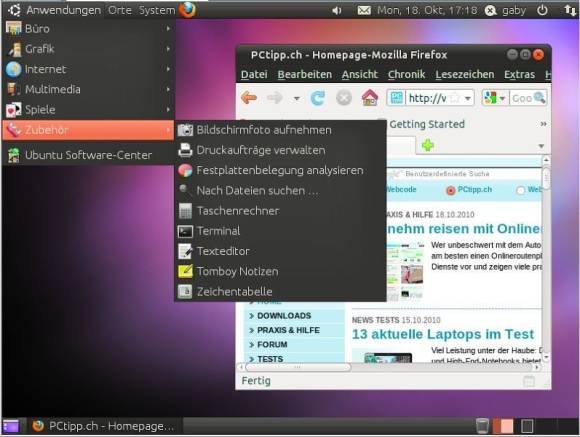
Task: Click the power shutdown icon
Action: 542,10
